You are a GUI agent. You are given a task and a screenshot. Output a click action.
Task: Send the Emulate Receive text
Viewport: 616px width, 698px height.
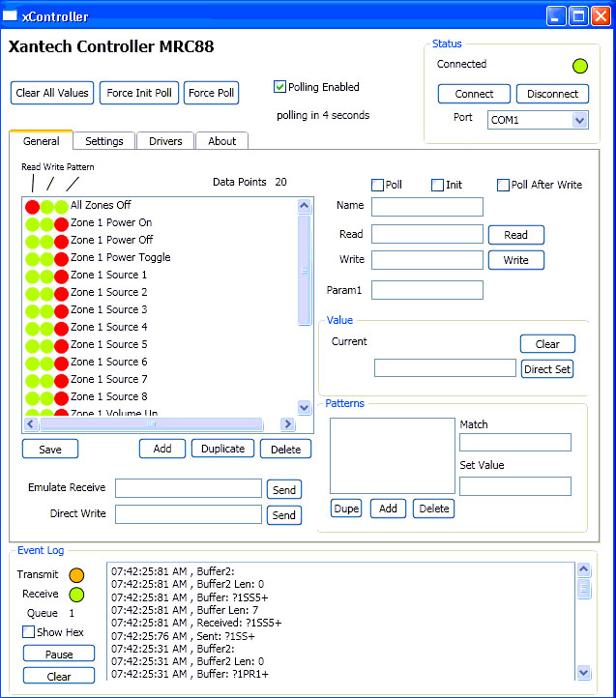click(x=284, y=490)
